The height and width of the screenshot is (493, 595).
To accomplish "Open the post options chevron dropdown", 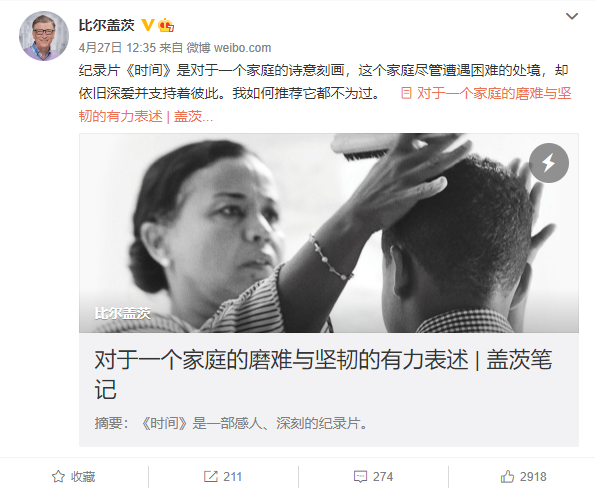I will pyautogui.click(x=571, y=16).
